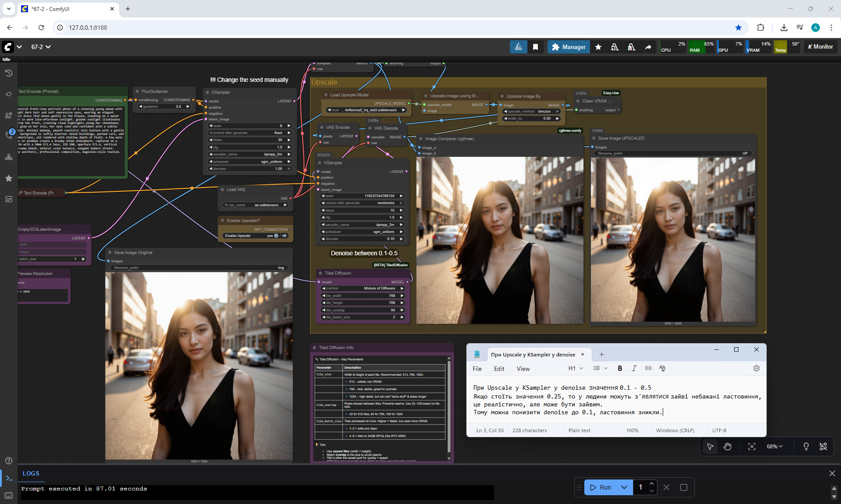This screenshot has width=841, height=504.
Task: Click the share arrow icon in toolbar
Action: coord(648,47)
